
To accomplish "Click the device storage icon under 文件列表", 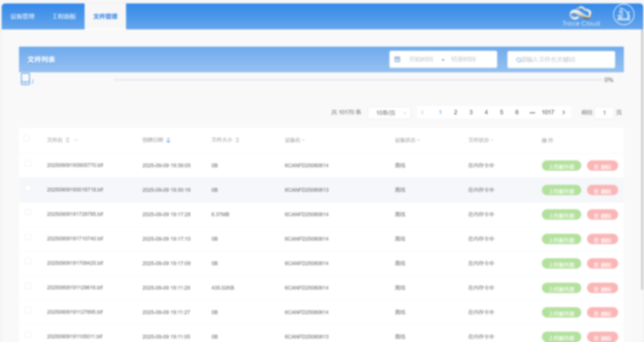I will [26, 79].
